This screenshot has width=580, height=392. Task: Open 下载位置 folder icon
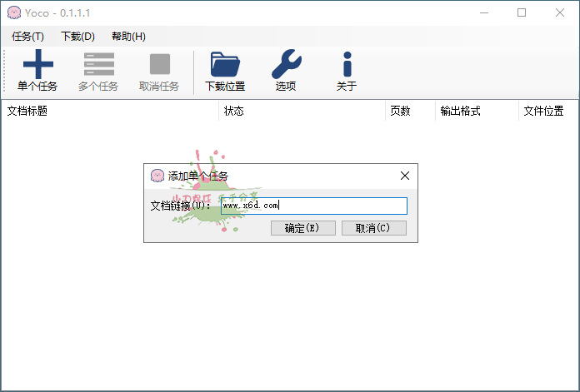pos(225,64)
